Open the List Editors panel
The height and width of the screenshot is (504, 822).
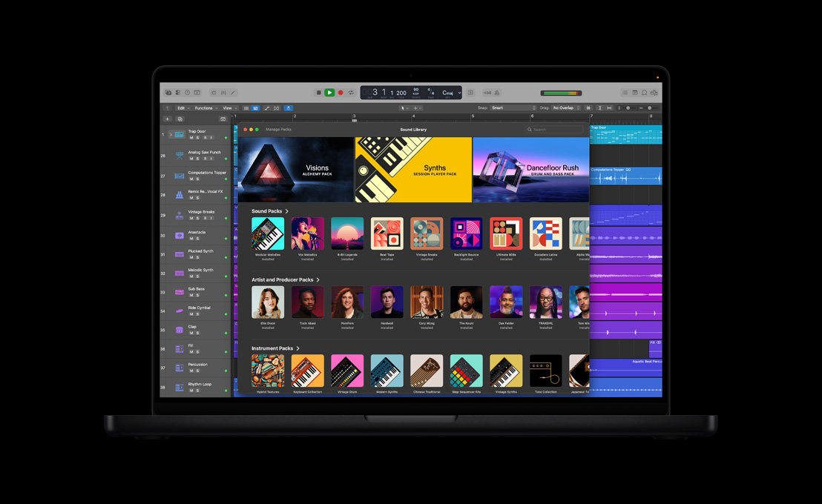tap(625, 93)
